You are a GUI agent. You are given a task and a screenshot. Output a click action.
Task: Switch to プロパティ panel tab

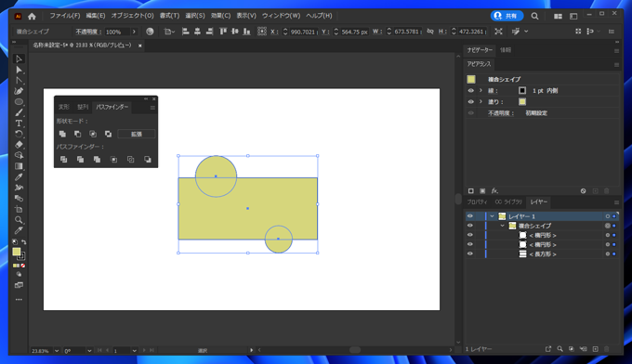click(477, 202)
